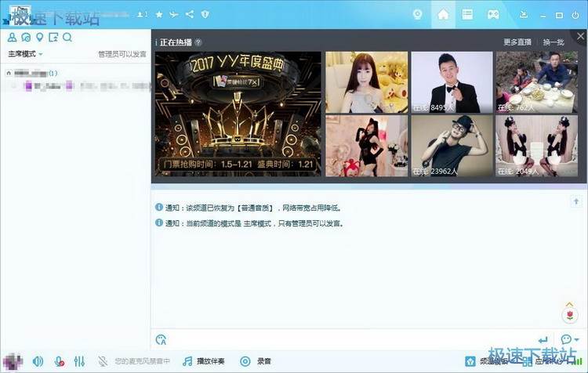Open the list view tab icon
Viewport: 588px width, 373px height.
pos(467,14)
